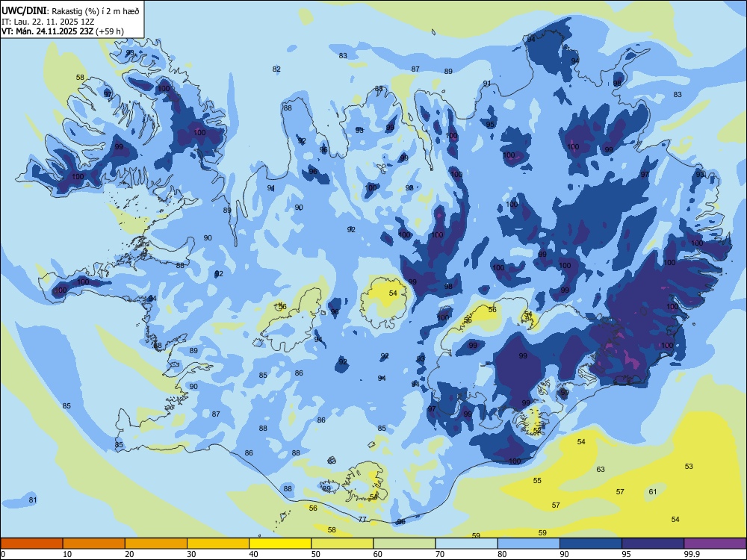Click the orange 10–20 legend swatch
Viewport: 747px width, 560px height.
(94, 544)
